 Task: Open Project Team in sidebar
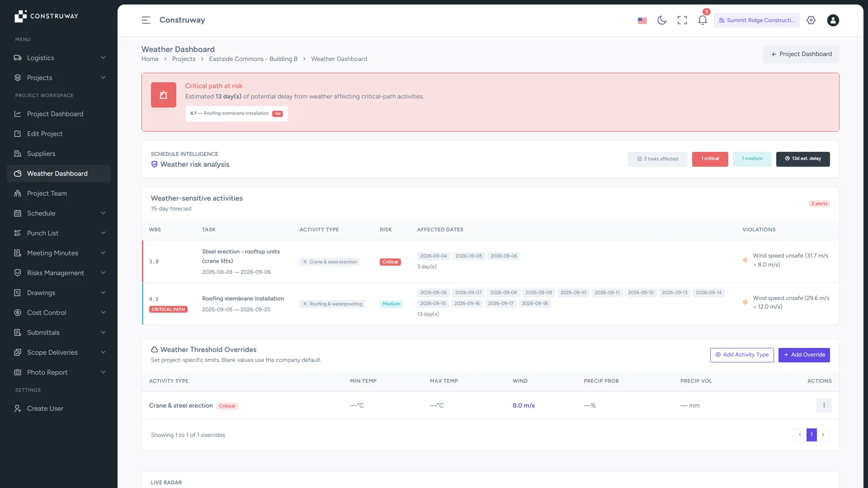click(x=59, y=193)
